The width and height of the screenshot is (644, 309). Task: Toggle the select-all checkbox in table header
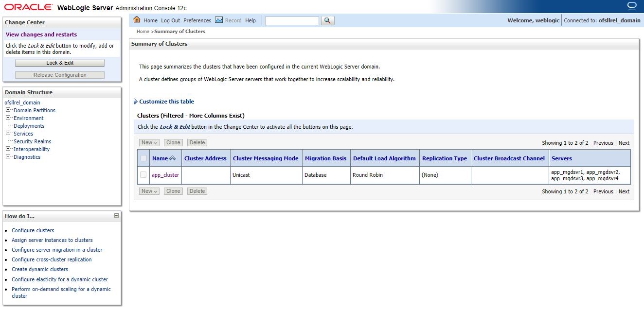(x=143, y=158)
